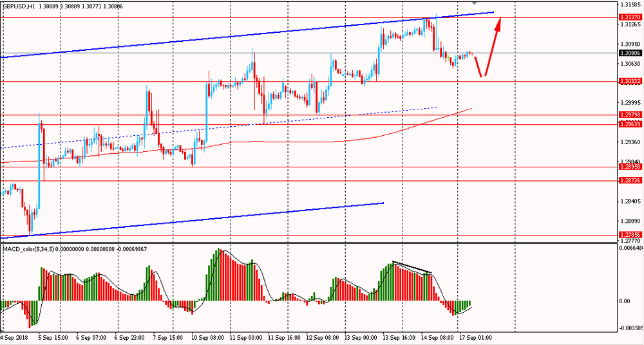Select the 1.28736 red price level label
The height and width of the screenshot is (345, 644).
pyautogui.click(x=629, y=181)
